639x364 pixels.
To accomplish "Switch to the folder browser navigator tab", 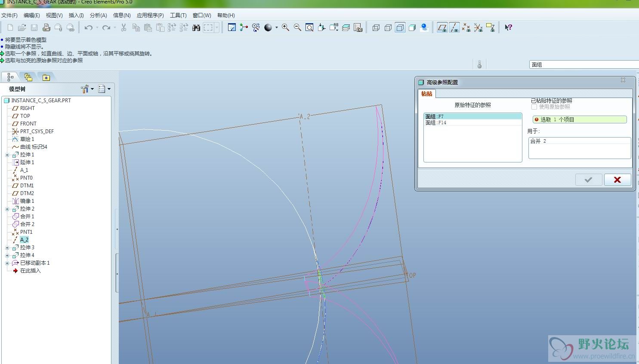I will click(28, 77).
